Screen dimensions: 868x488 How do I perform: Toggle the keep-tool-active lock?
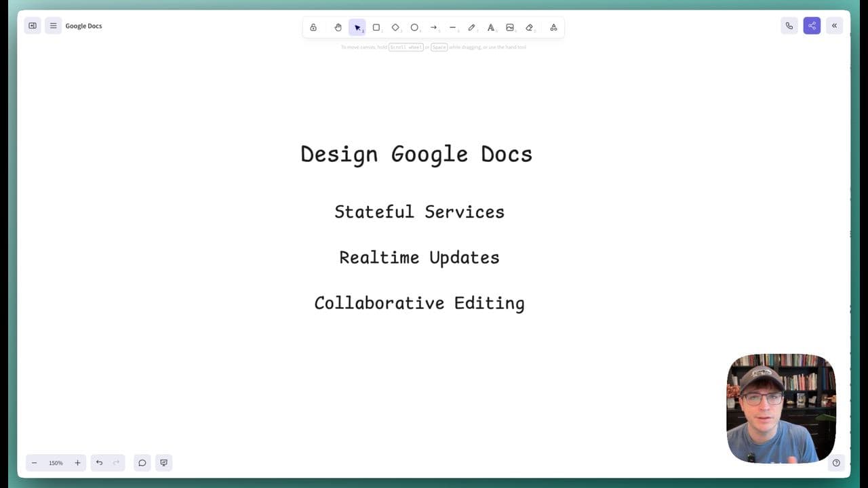pyautogui.click(x=313, y=27)
